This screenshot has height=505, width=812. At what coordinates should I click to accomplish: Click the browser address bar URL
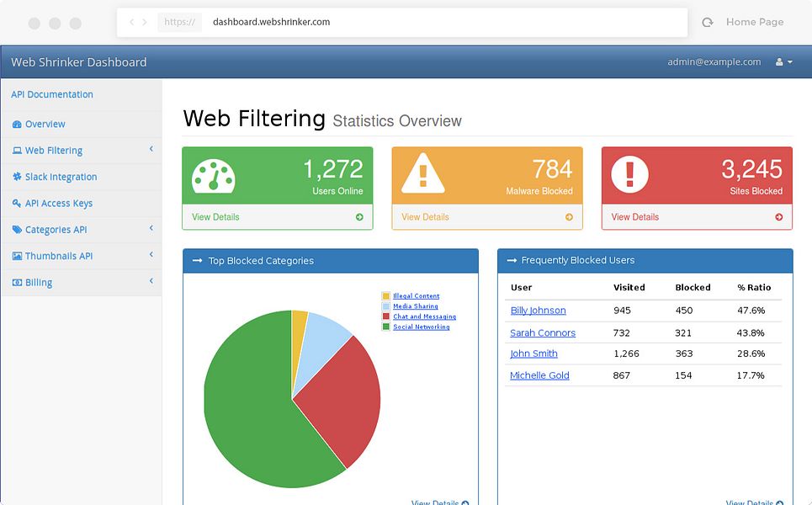(271, 22)
